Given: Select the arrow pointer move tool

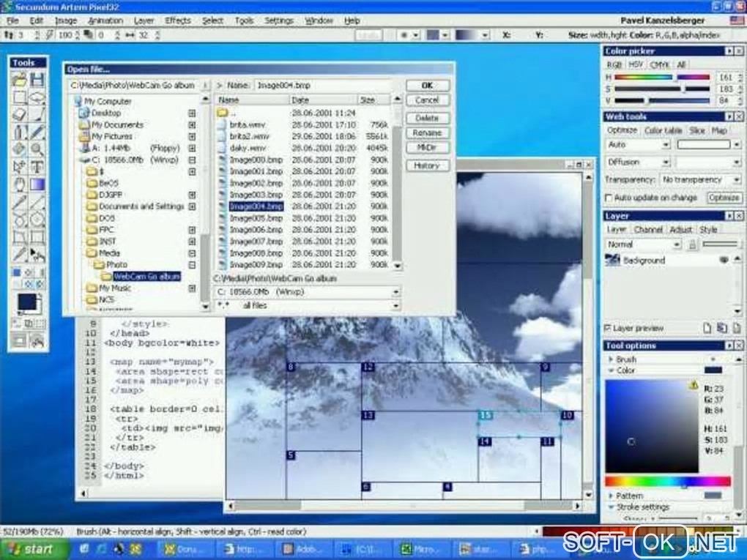Looking at the screenshot, I should click(x=20, y=167).
